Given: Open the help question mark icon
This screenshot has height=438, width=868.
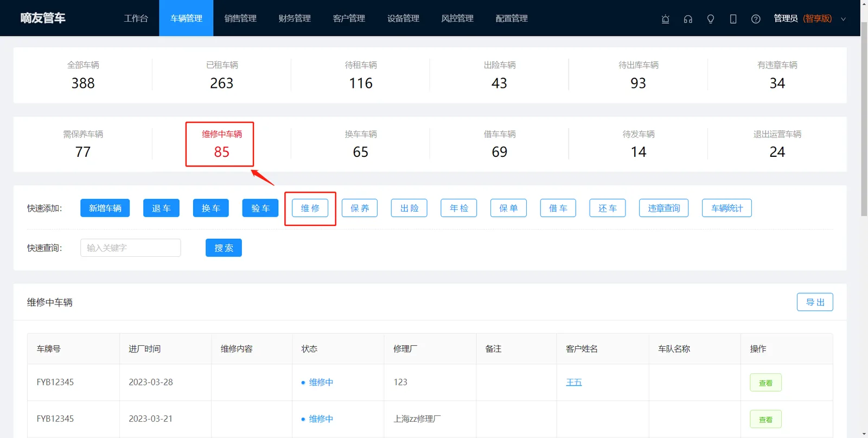Looking at the screenshot, I should tap(756, 19).
